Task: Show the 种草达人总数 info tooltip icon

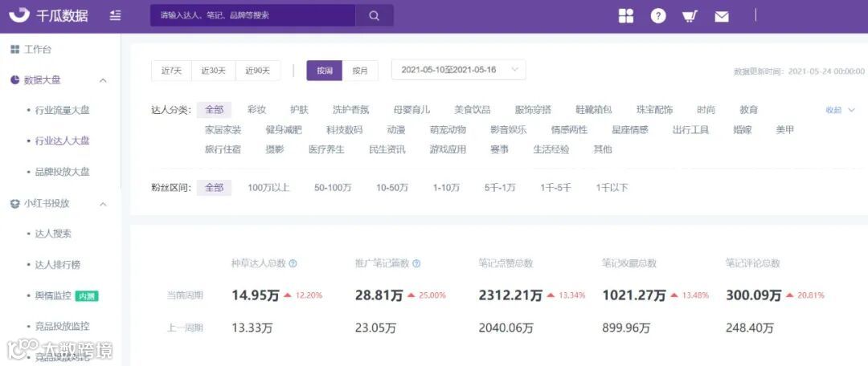Action: tap(293, 264)
